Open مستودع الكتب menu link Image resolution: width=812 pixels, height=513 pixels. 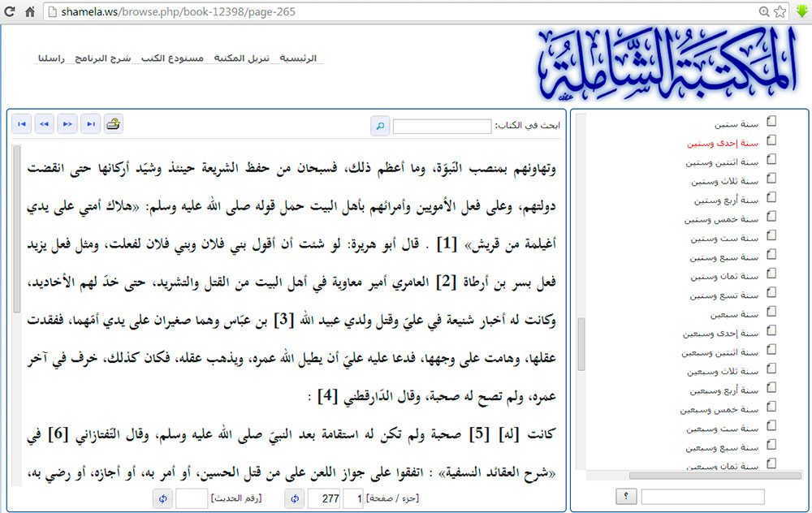coord(172,58)
